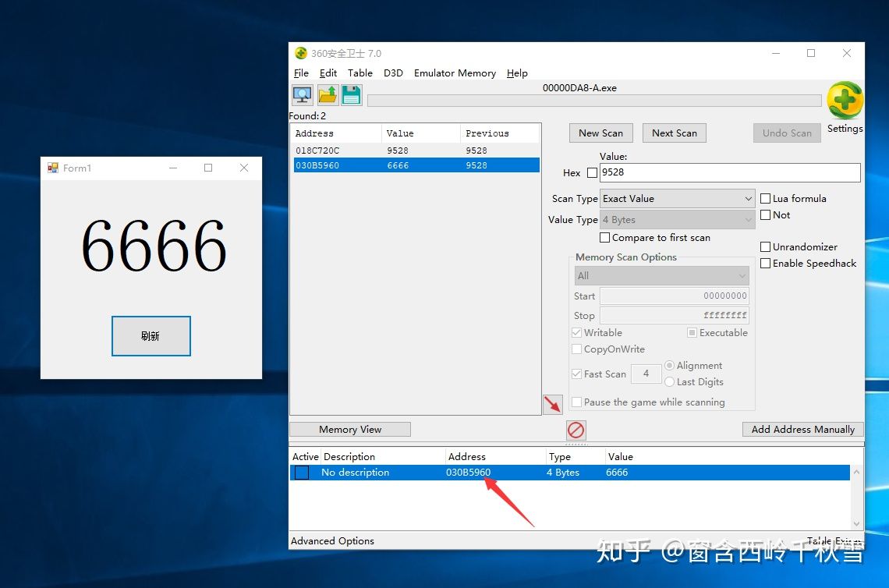
Task: Open Advanced Options
Action: pos(332,541)
